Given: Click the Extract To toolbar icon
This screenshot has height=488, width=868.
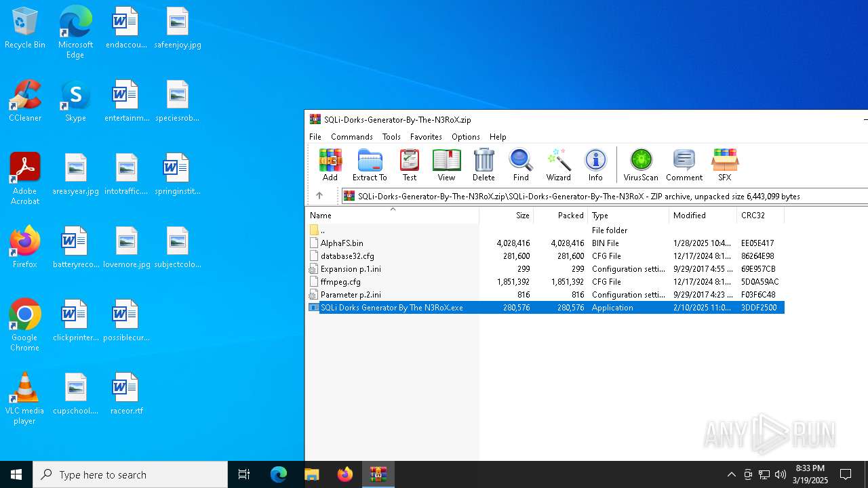Looking at the screenshot, I should 370,165.
